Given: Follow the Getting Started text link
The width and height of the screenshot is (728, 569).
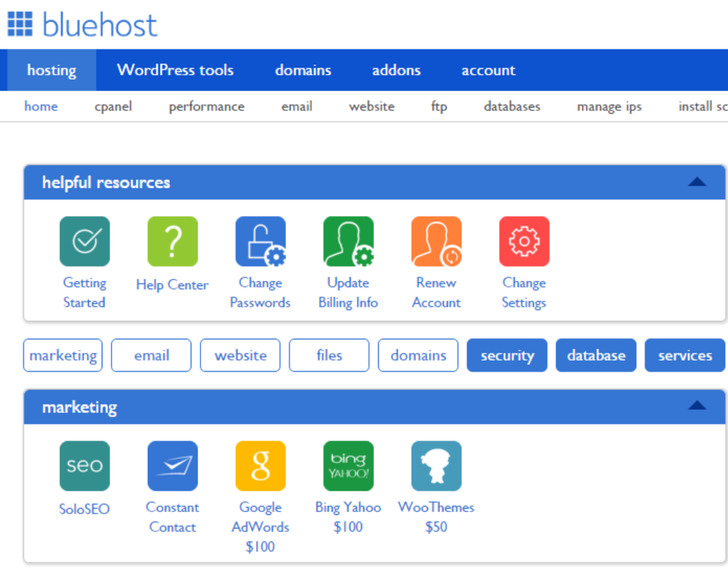Looking at the screenshot, I should coord(85,292).
